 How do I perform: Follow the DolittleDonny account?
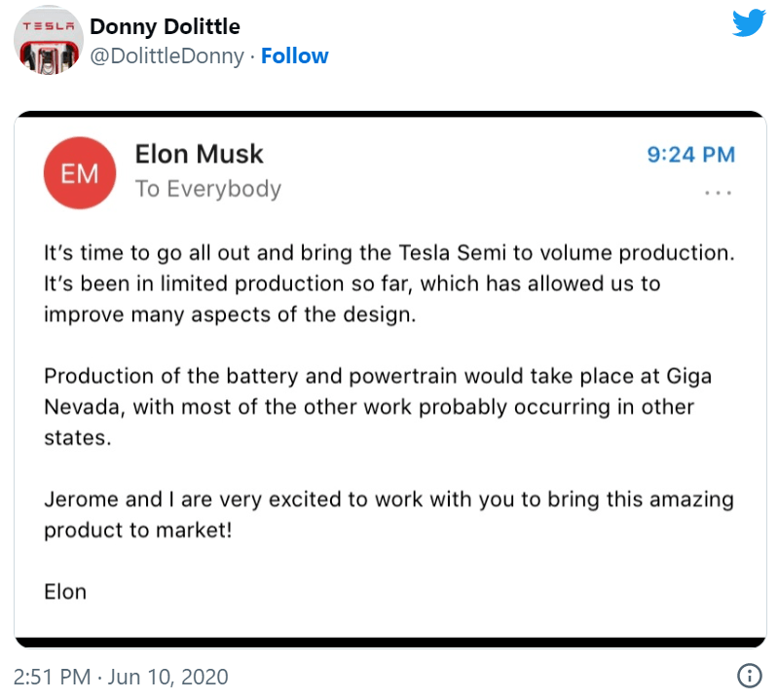pyautogui.click(x=295, y=56)
